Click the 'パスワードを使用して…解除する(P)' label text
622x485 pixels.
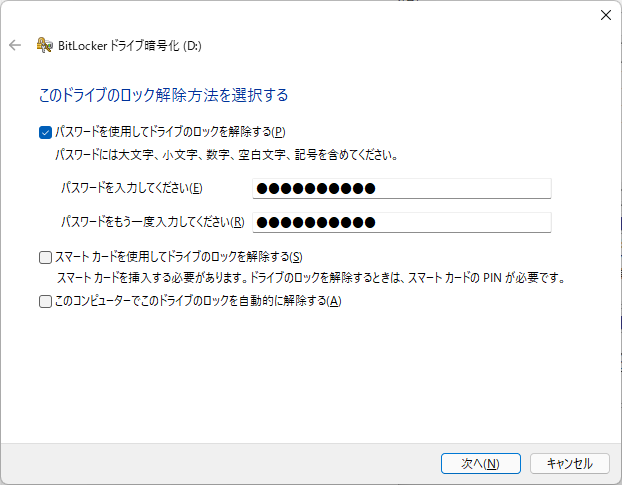(170, 131)
